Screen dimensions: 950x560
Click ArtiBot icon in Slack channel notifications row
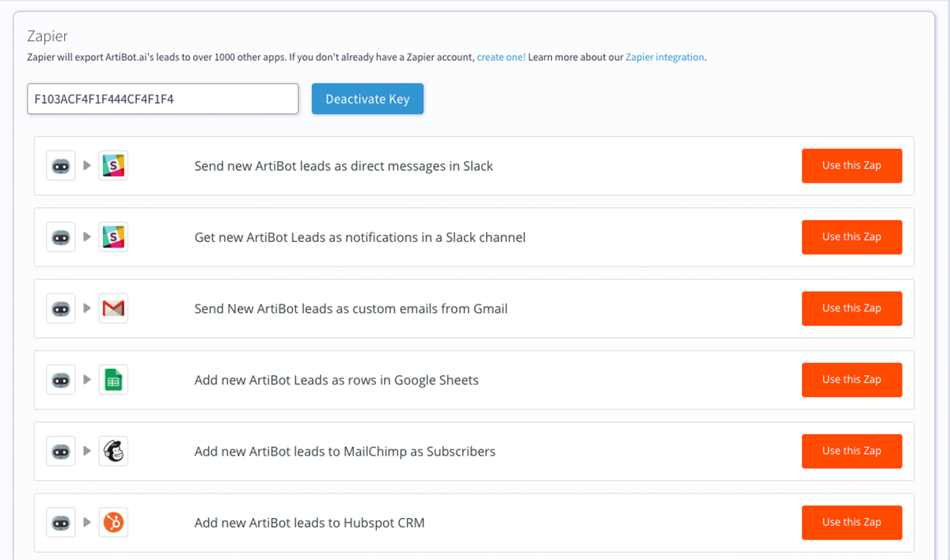coord(61,237)
